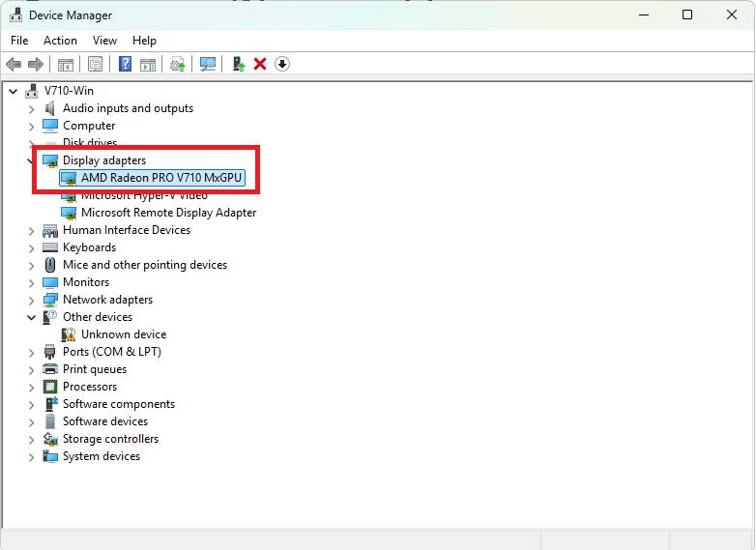Expand the Software components node chevron

[x=31, y=405]
